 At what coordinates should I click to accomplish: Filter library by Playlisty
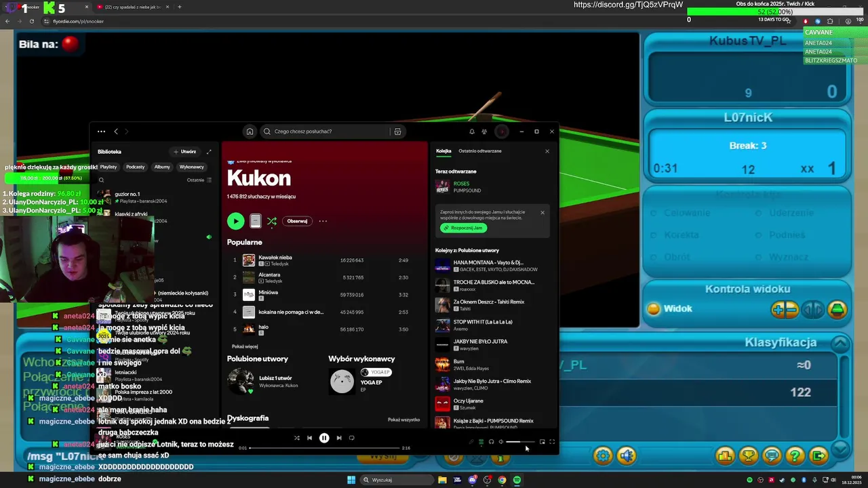coord(108,167)
